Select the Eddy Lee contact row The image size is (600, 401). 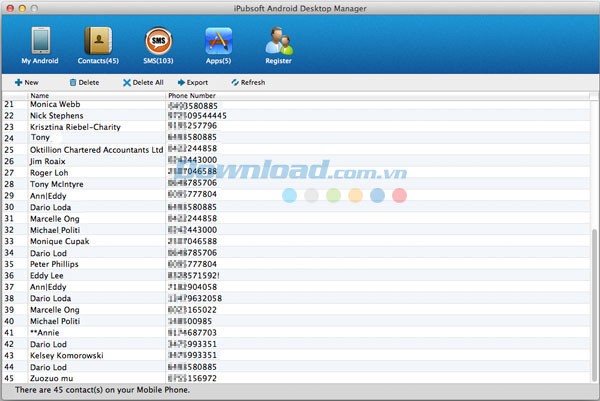(x=48, y=275)
